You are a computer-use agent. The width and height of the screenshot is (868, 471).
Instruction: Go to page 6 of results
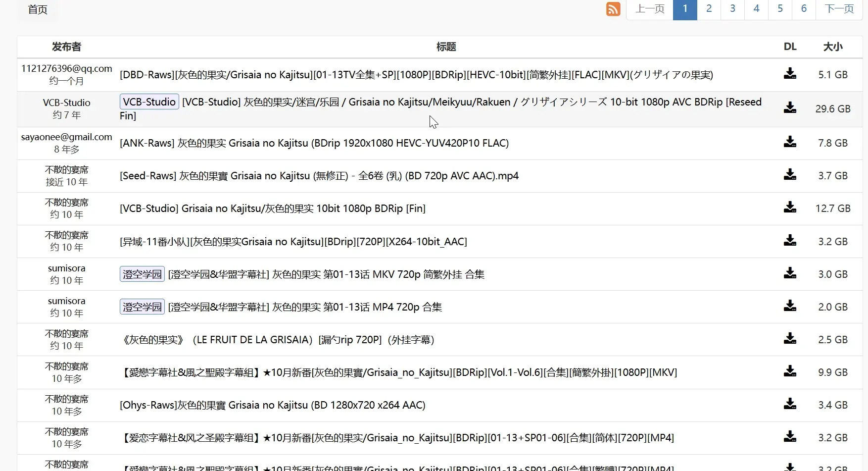point(804,9)
